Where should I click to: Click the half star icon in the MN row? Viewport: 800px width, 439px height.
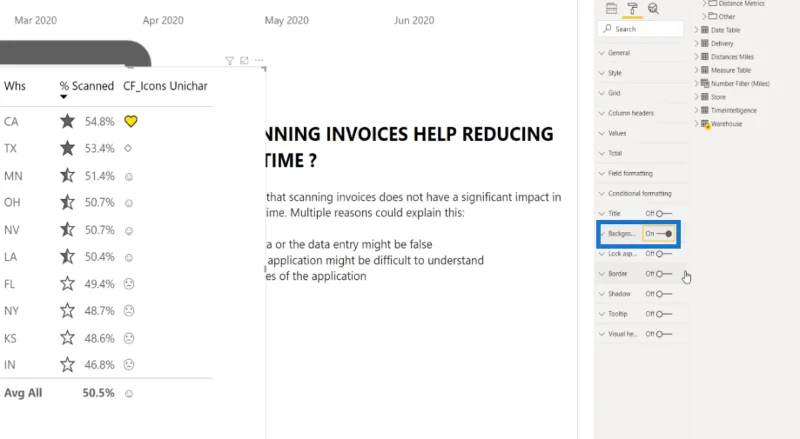coord(67,176)
